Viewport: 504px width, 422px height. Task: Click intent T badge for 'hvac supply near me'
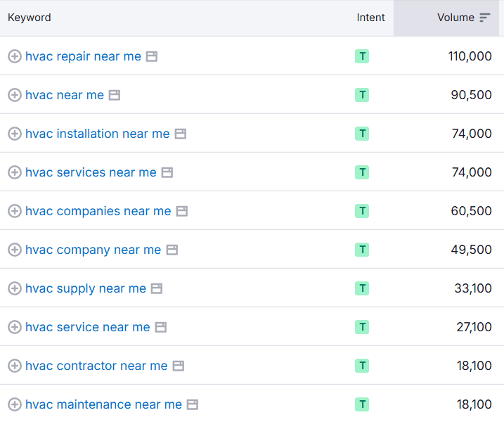(x=362, y=288)
